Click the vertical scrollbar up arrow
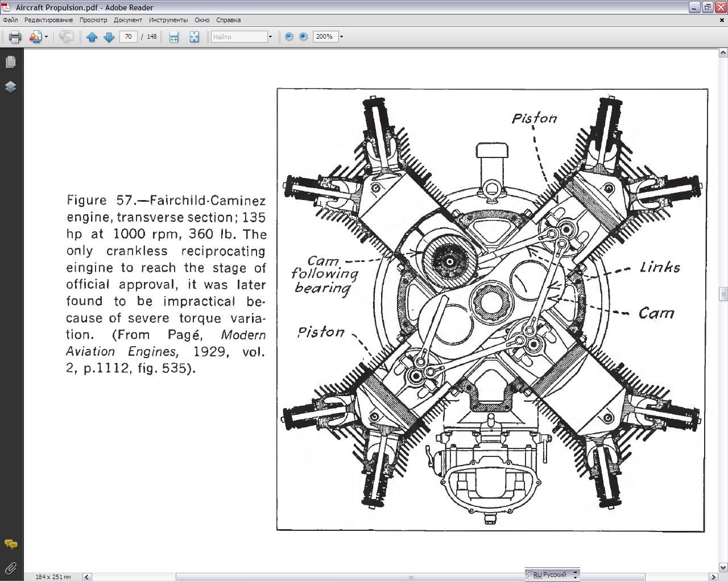Screen dimensions: 728x582 tap(723, 53)
